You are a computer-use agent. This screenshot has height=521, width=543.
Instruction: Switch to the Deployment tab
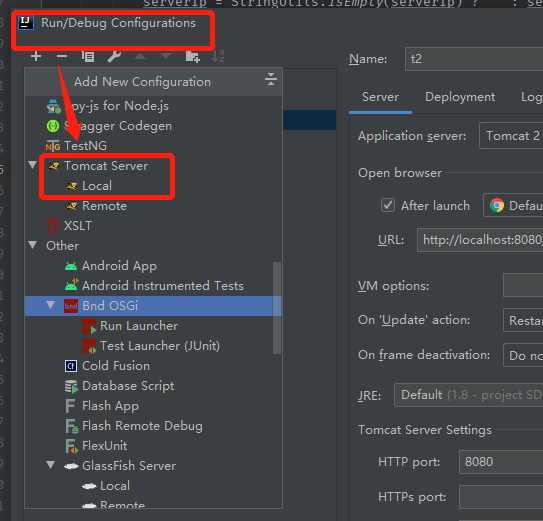point(460,97)
